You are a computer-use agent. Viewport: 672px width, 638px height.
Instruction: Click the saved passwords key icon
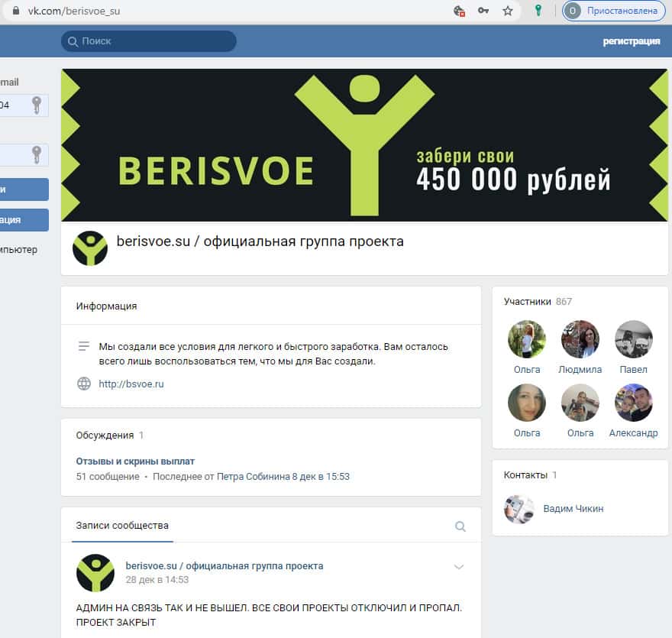point(483,11)
